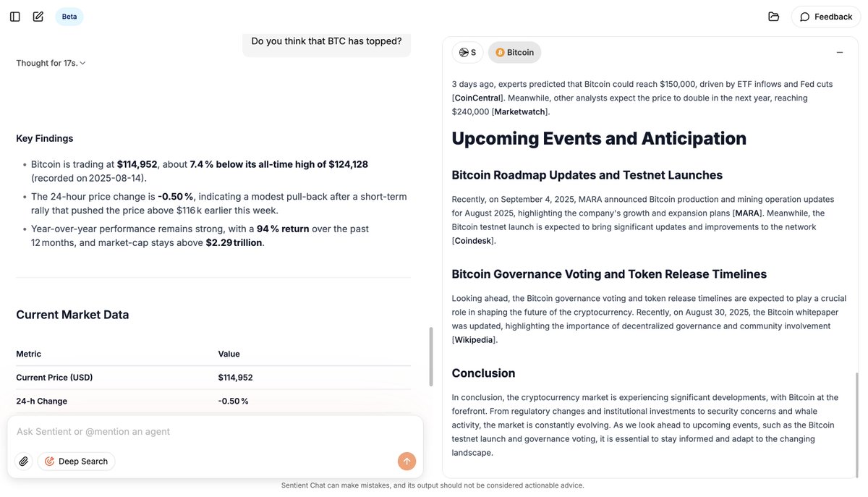
Task: Click the disclaimer text below the chat box
Action: point(433,485)
